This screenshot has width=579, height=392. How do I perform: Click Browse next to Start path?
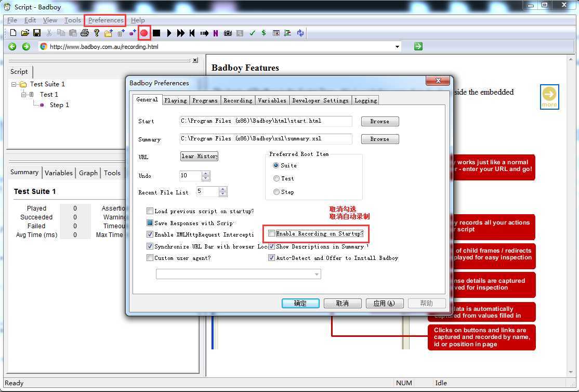379,121
